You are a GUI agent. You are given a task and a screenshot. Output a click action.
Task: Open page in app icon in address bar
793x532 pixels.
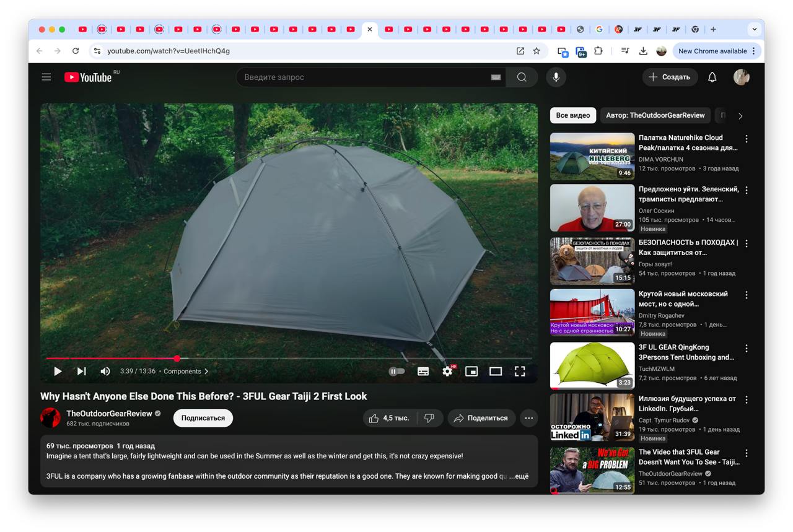point(520,51)
